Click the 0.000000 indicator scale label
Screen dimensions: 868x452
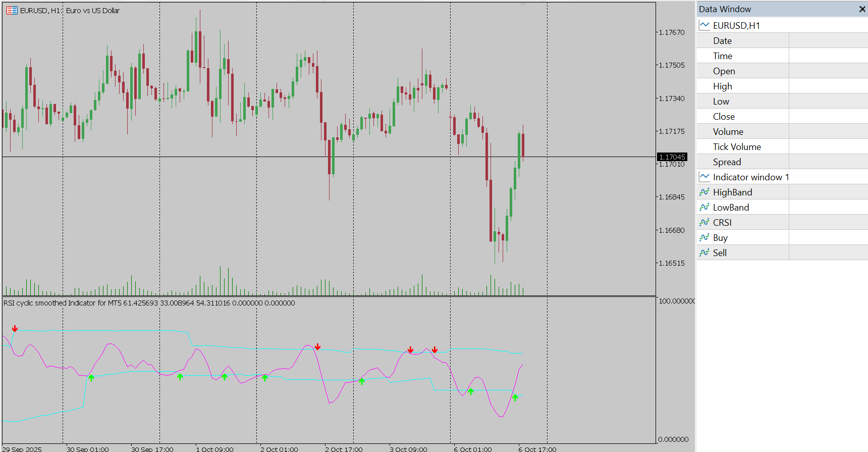click(x=674, y=439)
